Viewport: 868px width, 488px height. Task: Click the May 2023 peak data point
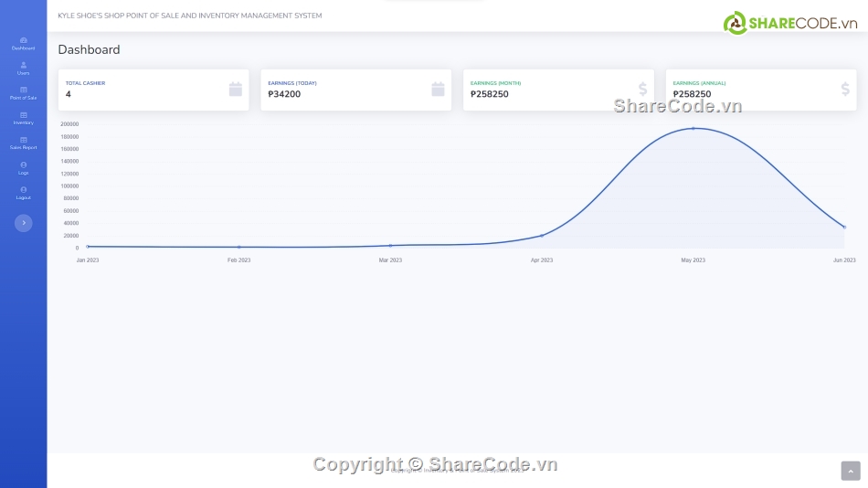click(693, 128)
